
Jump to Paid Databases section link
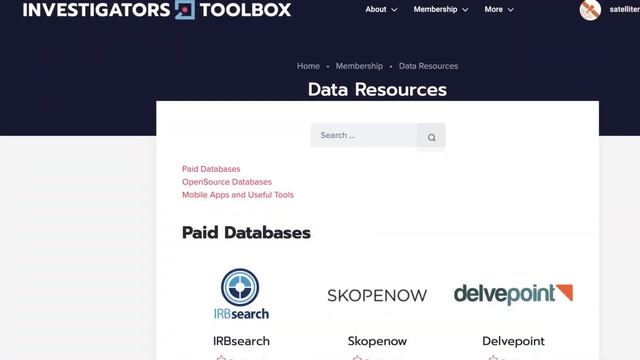(x=211, y=169)
